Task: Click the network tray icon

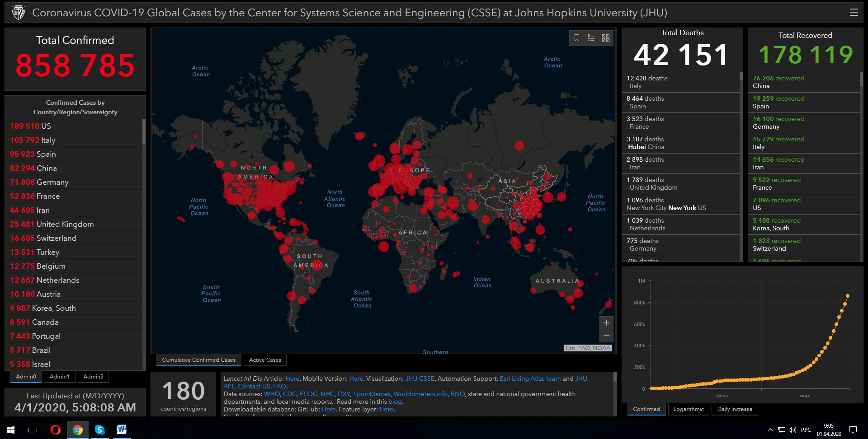Action: (x=781, y=430)
